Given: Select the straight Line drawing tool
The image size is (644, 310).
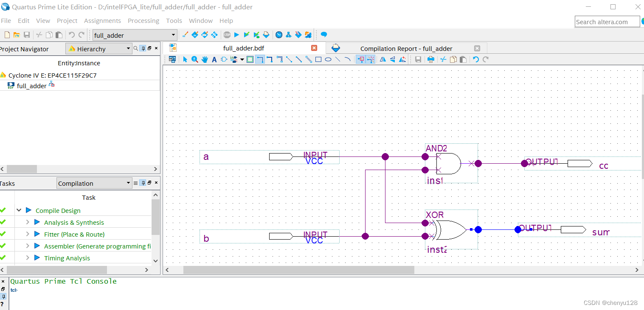Looking at the screenshot, I should point(338,59).
